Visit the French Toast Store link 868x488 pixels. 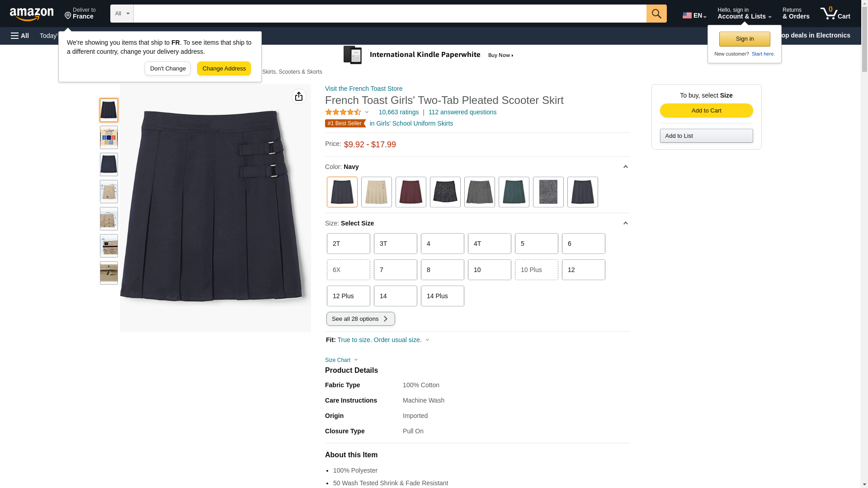[363, 89]
